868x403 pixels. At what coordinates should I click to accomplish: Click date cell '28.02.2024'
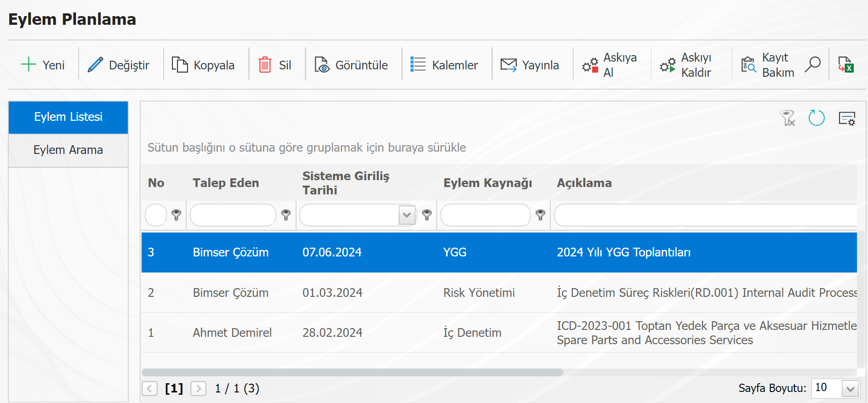point(332,333)
